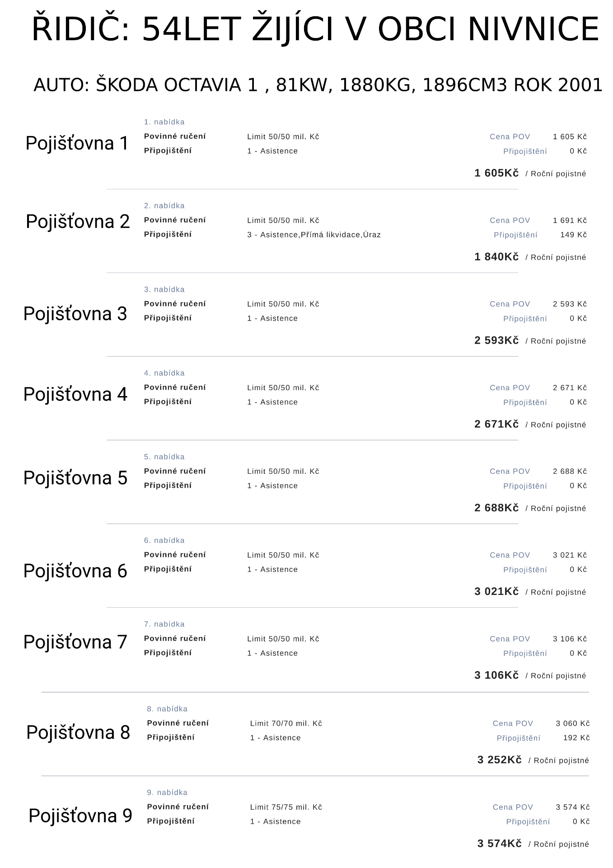The width and height of the screenshot is (613, 868).
Task: Select the "Limit 70/70 mil. Kč" text
Action: (x=286, y=723)
